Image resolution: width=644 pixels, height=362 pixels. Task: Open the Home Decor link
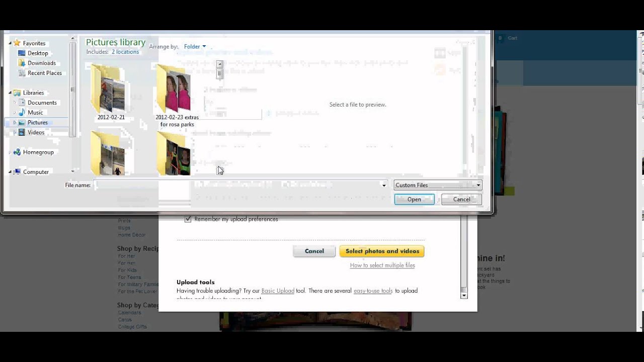(x=132, y=235)
